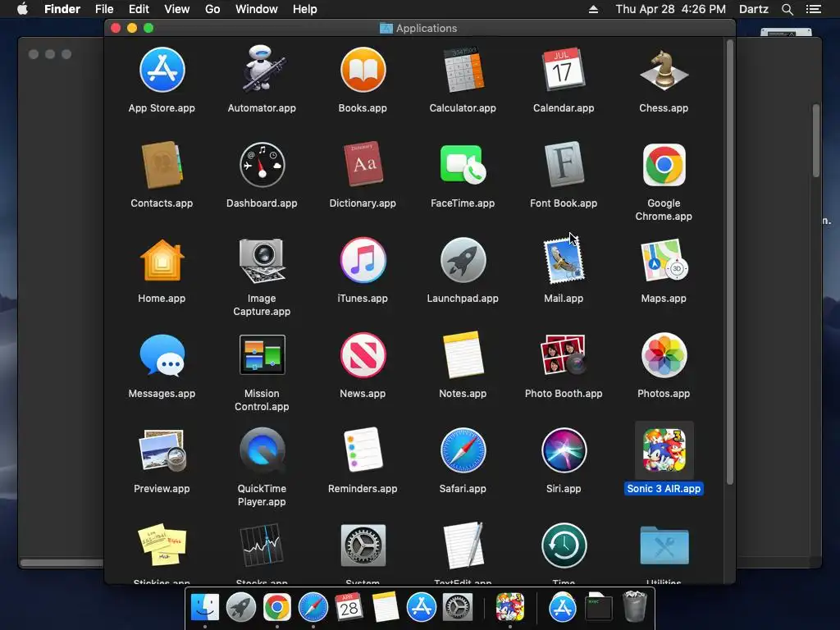Screen dimensions: 840x630
Task: Select the Messages.app bubble icon
Action: pos(162,355)
